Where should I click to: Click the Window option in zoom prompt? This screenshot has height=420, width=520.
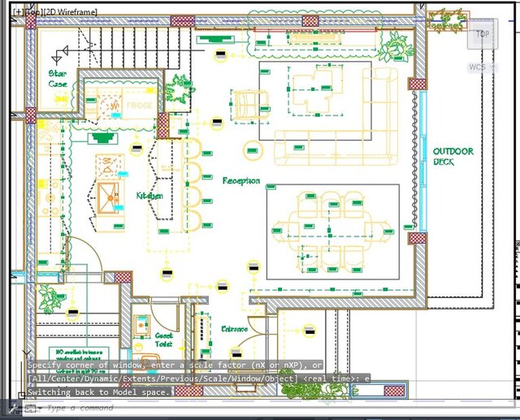pyautogui.click(x=248, y=378)
